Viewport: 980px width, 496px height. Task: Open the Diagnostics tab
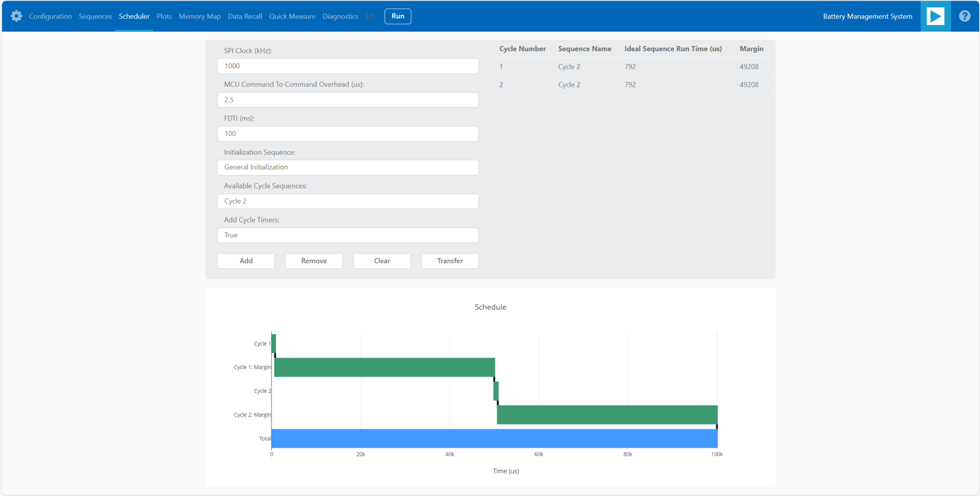click(x=340, y=16)
